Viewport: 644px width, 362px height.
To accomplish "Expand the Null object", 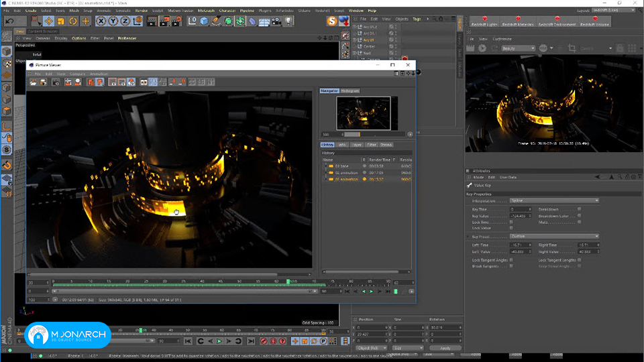I will (355, 53).
